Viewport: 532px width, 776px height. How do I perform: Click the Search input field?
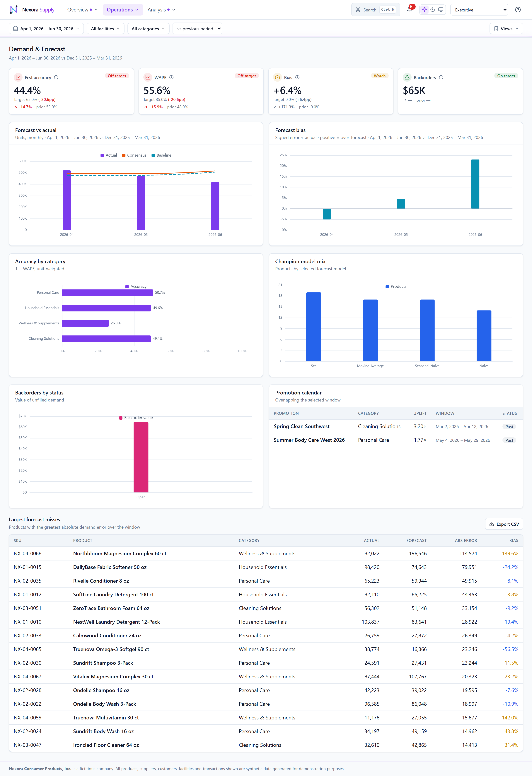[376, 10]
